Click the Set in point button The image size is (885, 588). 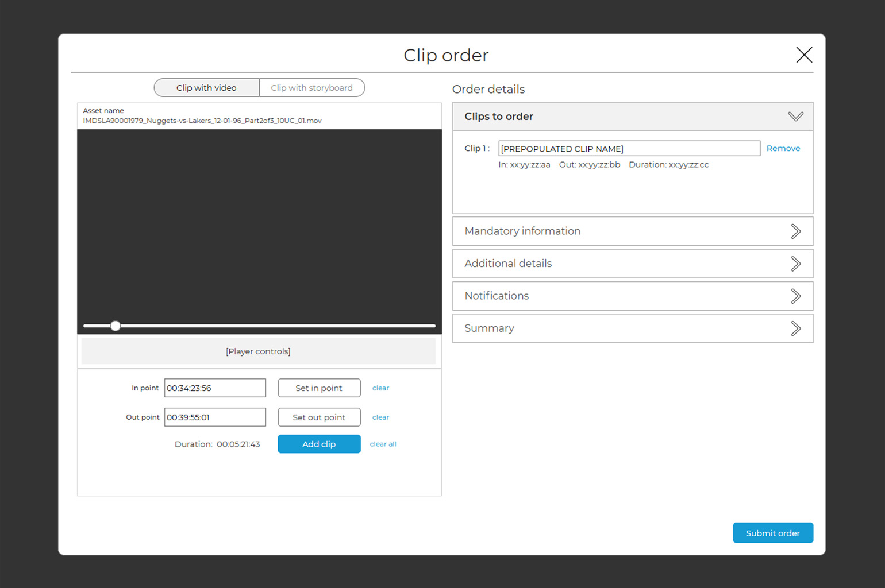pyautogui.click(x=319, y=388)
